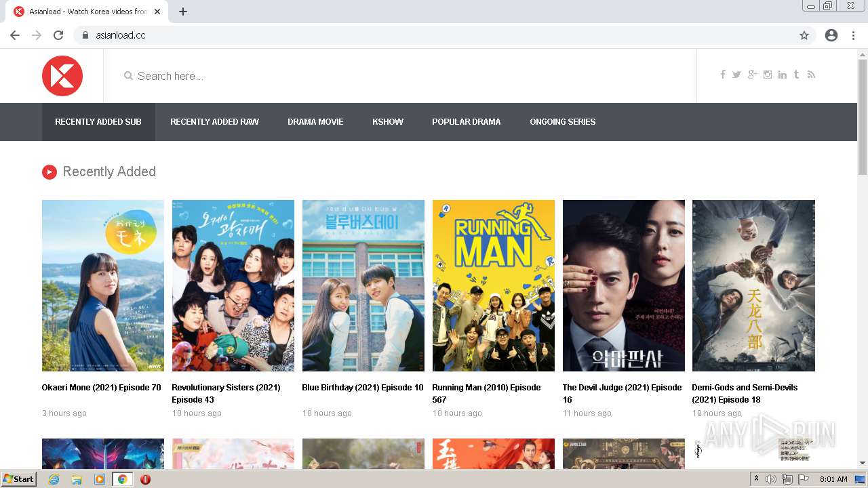
Task: Select the Recently Added Sub tab
Action: click(x=98, y=122)
